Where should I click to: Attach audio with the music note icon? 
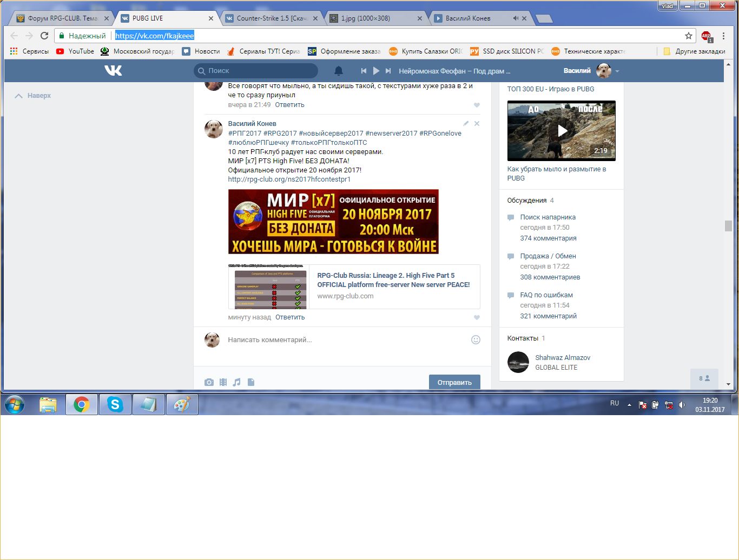pyautogui.click(x=236, y=382)
